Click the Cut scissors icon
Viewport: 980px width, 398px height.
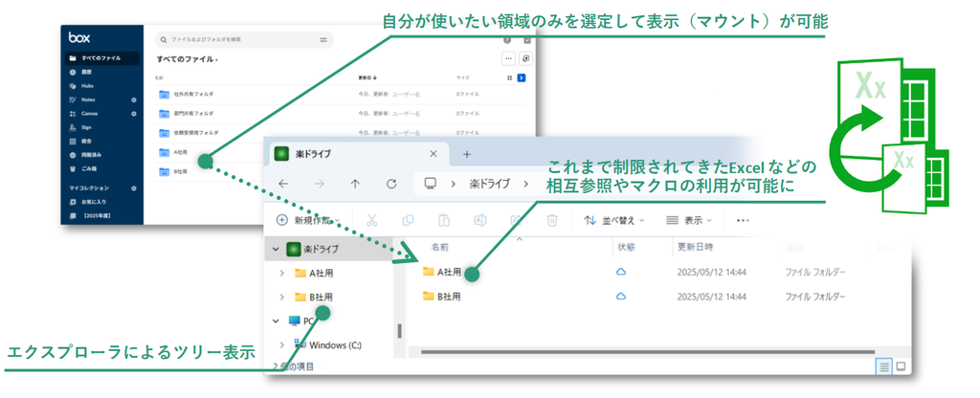pyautogui.click(x=372, y=220)
